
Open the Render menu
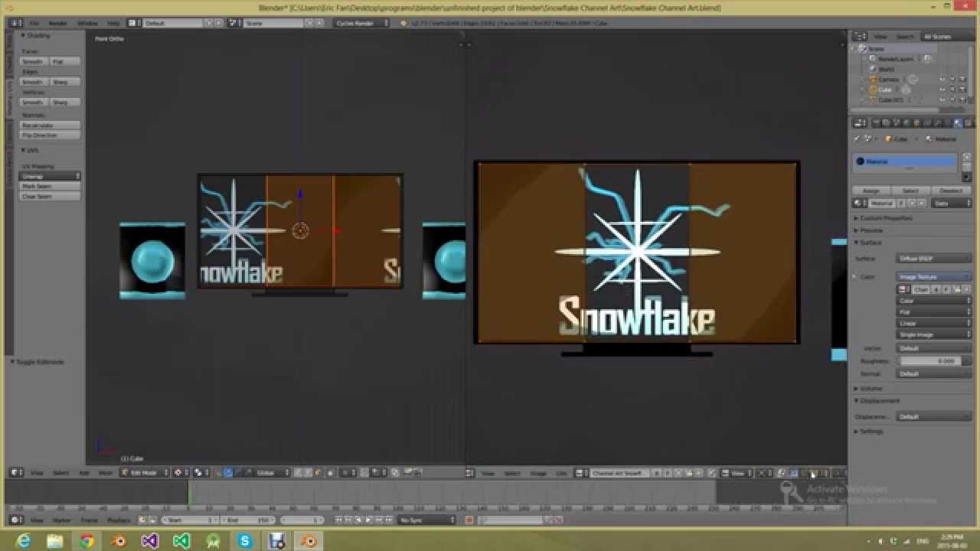pos(57,23)
